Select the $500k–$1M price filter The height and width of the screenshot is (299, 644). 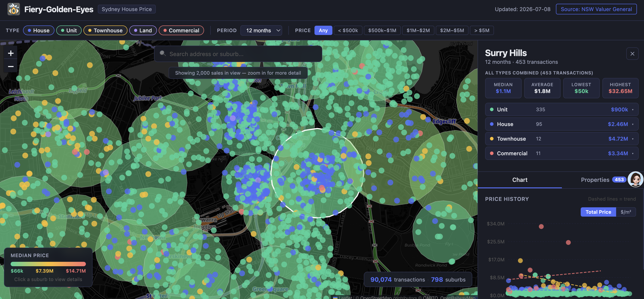click(382, 30)
